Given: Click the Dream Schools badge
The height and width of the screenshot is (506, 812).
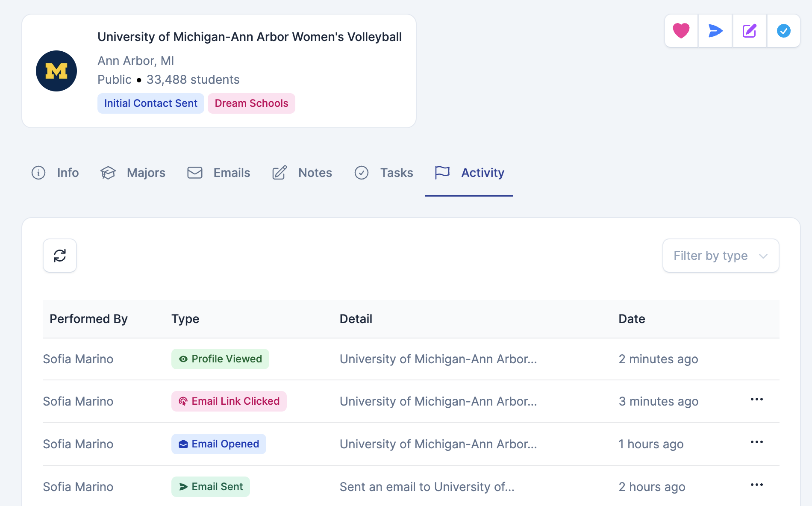Looking at the screenshot, I should 251,103.
